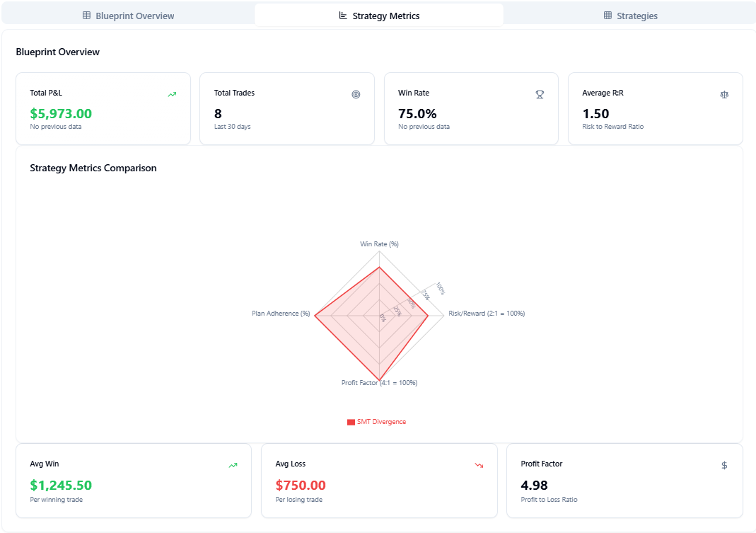Click the Plan Adherence (%) axis label

tap(281, 313)
